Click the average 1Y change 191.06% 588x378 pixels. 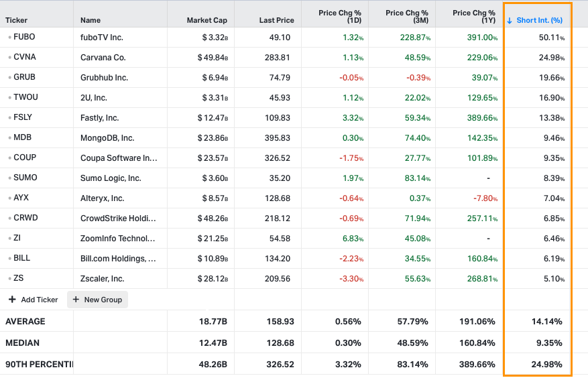pyautogui.click(x=477, y=322)
